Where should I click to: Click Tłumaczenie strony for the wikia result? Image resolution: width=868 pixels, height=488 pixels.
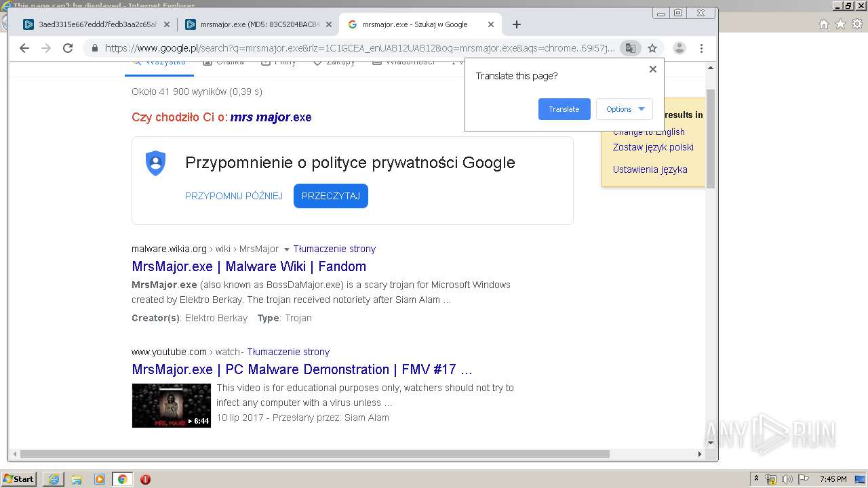(334, 249)
